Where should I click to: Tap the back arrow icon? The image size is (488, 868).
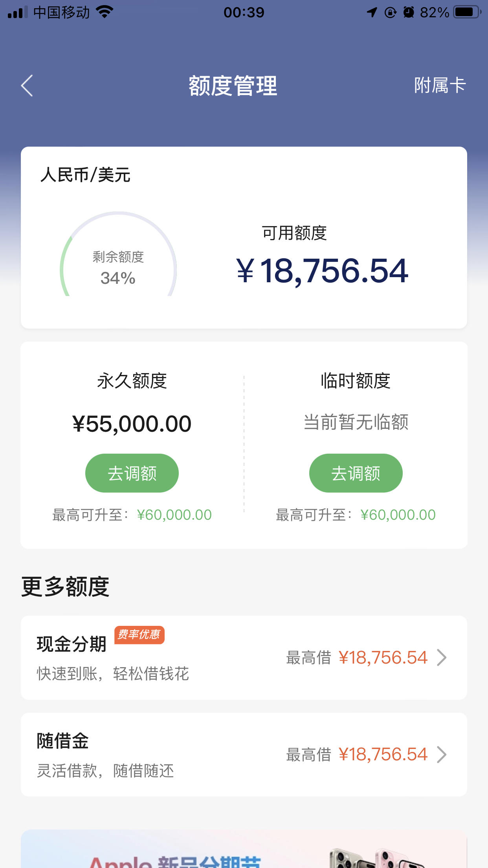tap(27, 86)
